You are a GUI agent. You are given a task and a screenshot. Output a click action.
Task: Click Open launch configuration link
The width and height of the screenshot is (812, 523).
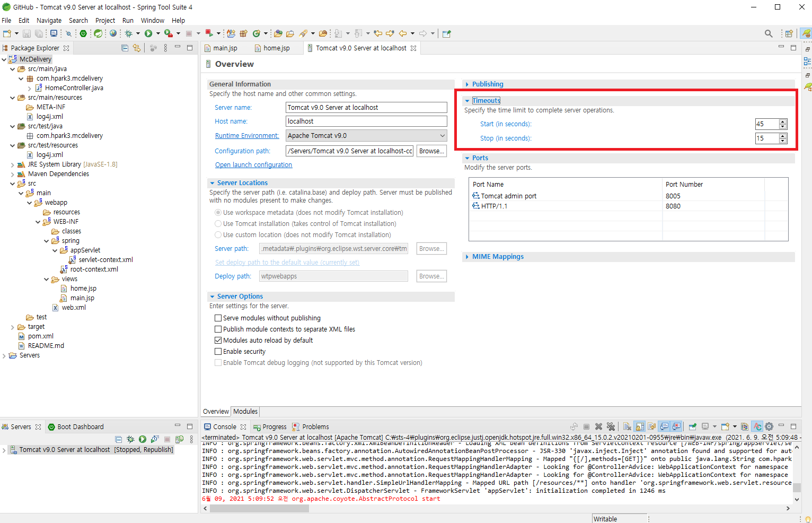253,165
